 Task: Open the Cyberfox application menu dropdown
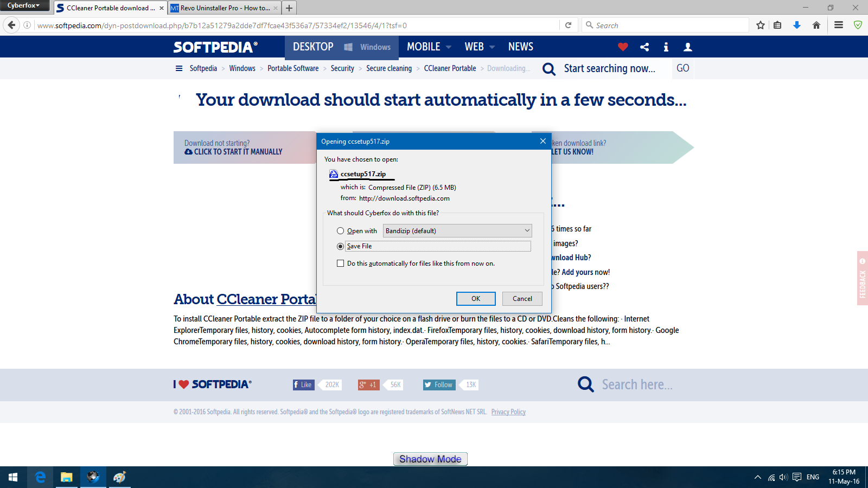(24, 5)
